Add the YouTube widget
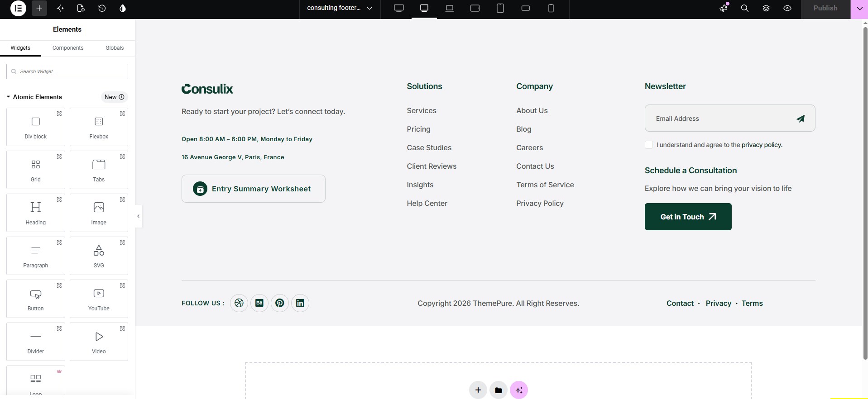This screenshot has height=399, width=868. [99, 299]
